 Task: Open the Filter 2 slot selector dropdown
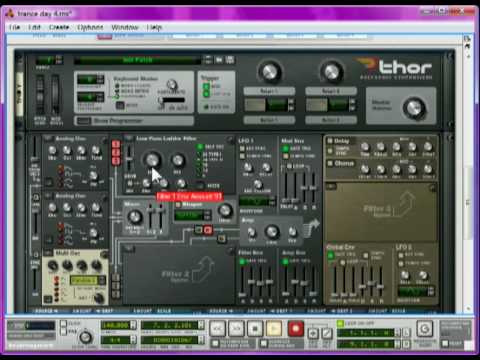pyautogui.click(x=129, y=249)
